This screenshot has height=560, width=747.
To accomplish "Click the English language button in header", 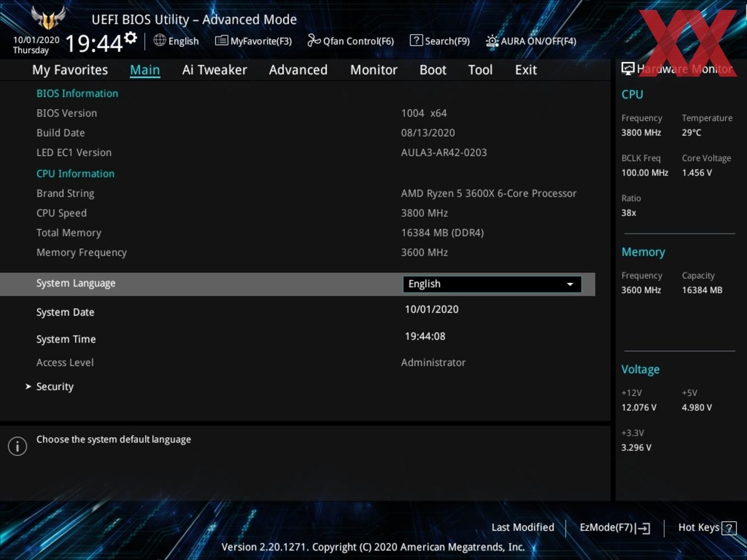I will (x=183, y=41).
